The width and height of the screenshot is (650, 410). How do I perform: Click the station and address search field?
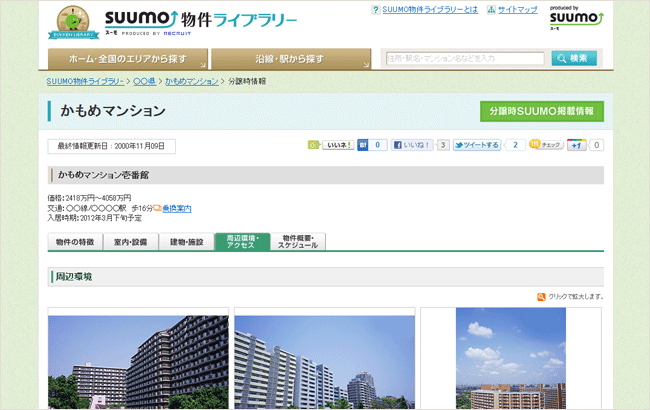click(465, 59)
